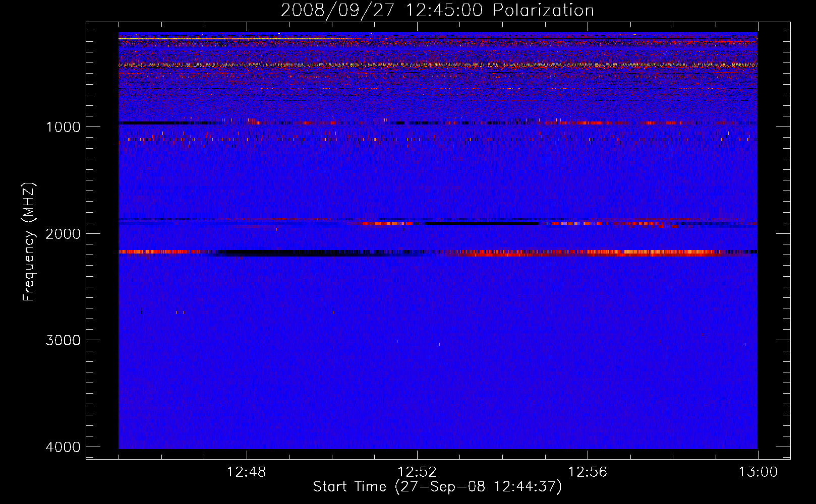Click the plot title '2008/09/27 12:45:00 Polarization'
The image size is (816, 504).
pyautogui.click(x=437, y=10)
